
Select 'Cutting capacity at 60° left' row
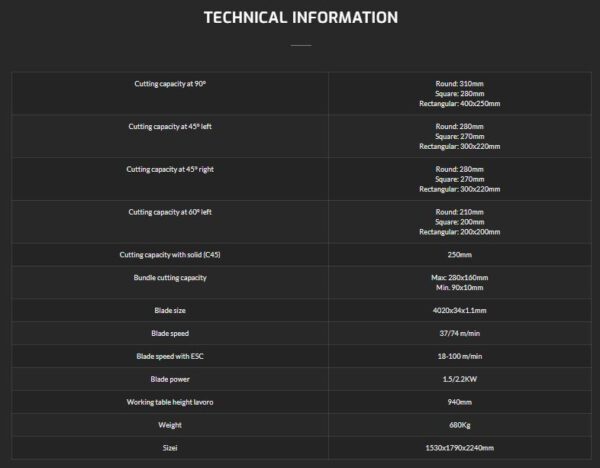tap(302, 222)
